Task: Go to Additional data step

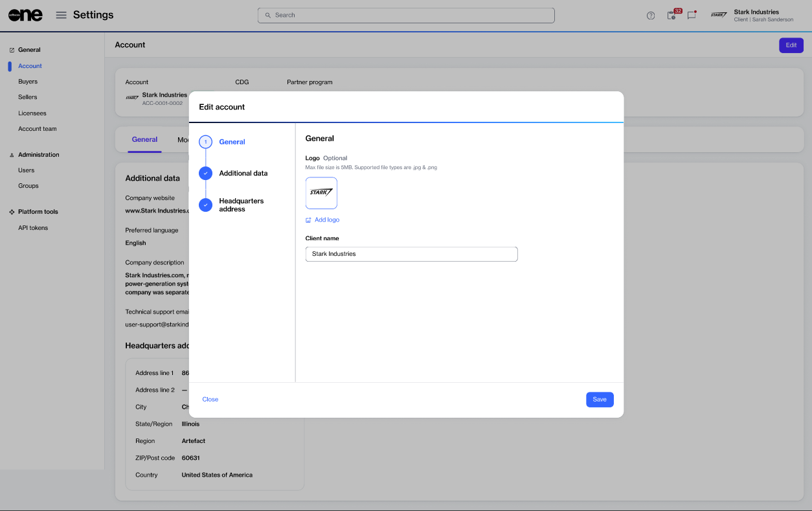Action: point(243,174)
